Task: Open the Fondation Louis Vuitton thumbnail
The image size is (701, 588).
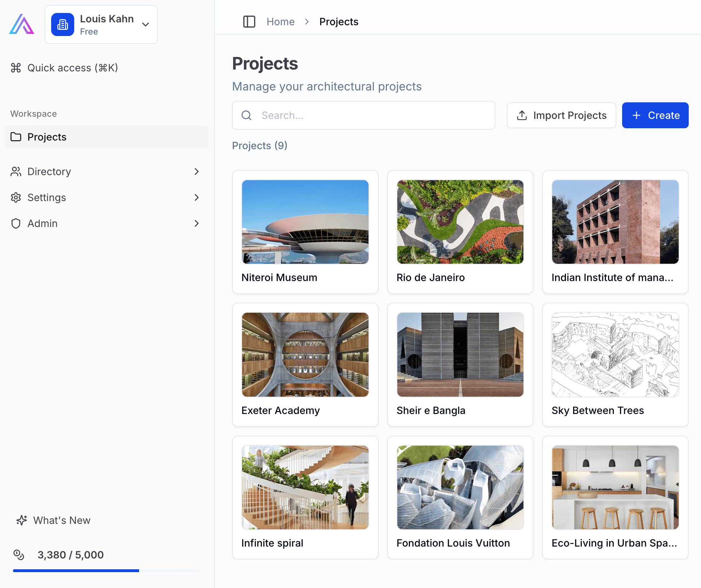Action: pyautogui.click(x=460, y=487)
